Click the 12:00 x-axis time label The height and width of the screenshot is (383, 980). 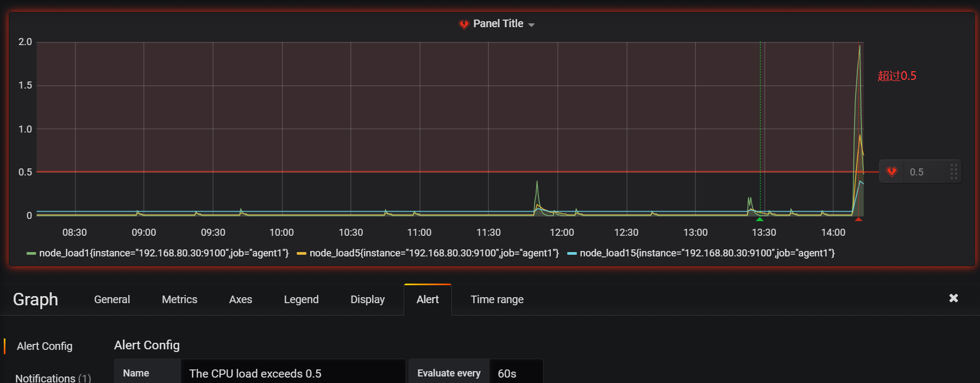click(x=562, y=233)
